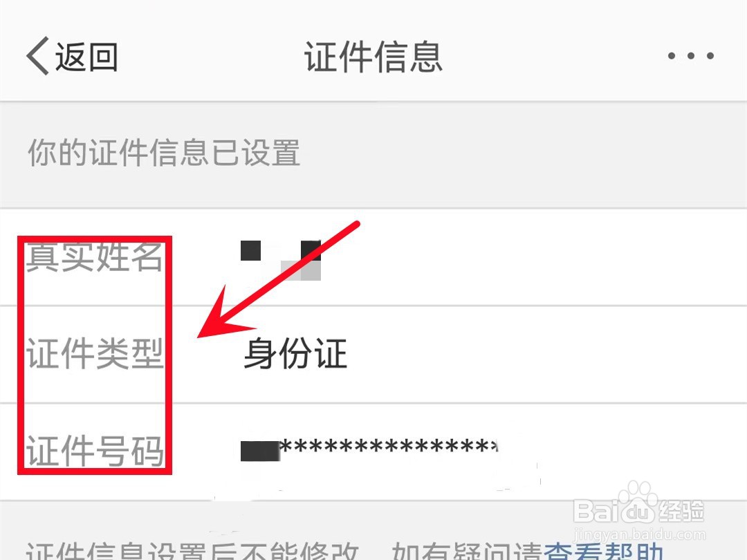The width and height of the screenshot is (747, 560).
Task: Select the 证件号码 label
Action: tap(94, 451)
